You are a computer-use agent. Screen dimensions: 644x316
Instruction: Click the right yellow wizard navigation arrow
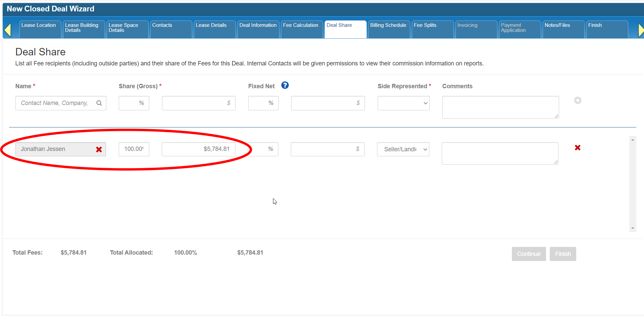click(x=641, y=30)
